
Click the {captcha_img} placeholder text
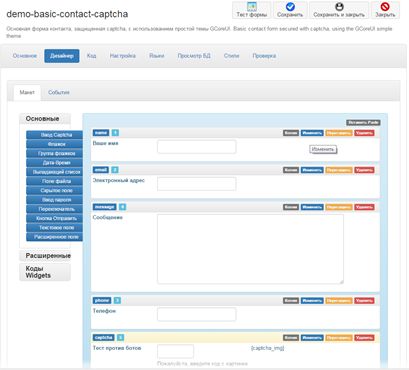267,348
